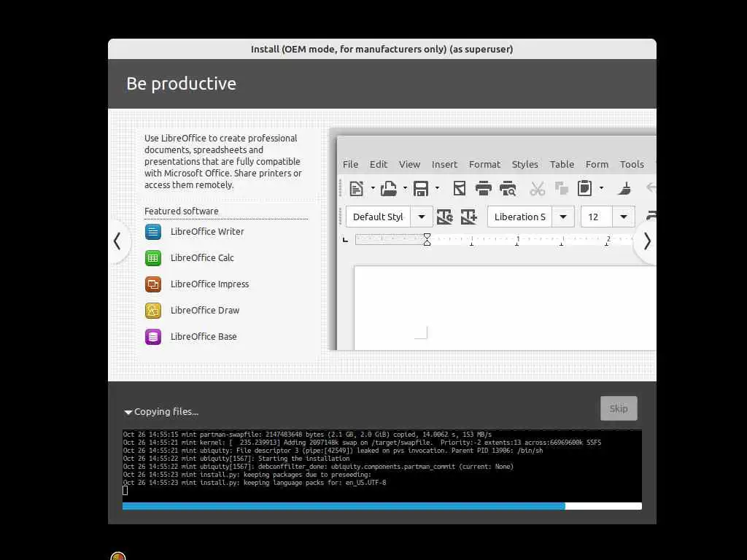Click log line mentioning partman-swapfile
Viewport: 747px width, 560px height.
pyautogui.click(x=307, y=435)
